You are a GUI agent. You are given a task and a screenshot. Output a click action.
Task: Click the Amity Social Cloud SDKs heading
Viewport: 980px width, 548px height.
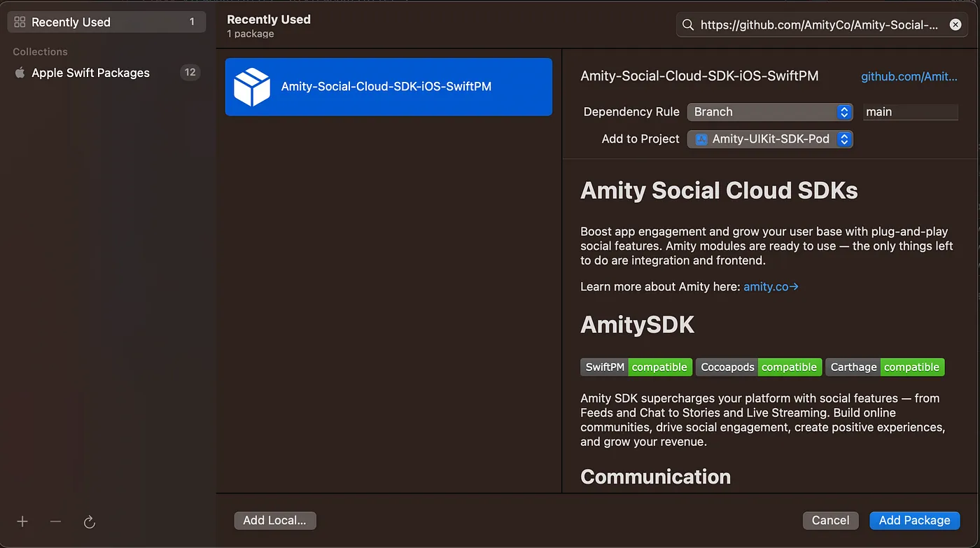click(x=719, y=190)
